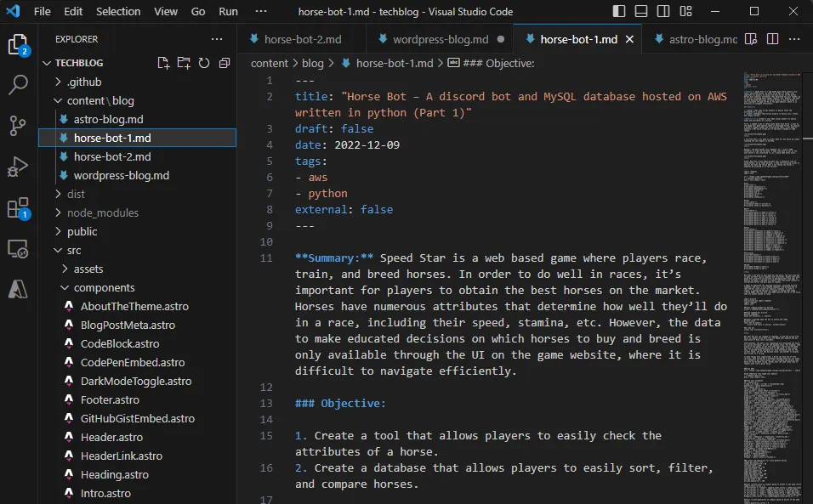Open the File menu
The width and height of the screenshot is (813, 504).
42,11
